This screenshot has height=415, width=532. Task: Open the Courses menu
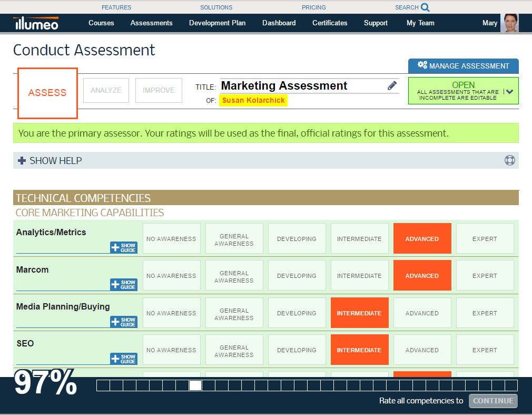click(x=101, y=23)
